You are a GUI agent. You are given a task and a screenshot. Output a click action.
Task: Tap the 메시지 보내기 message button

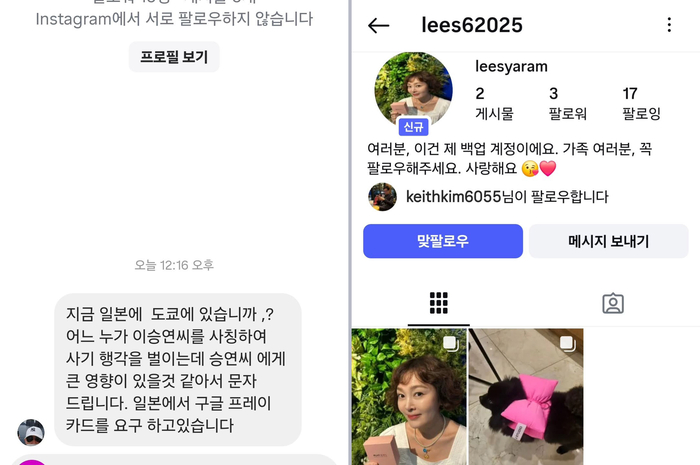click(x=608, y=241)
